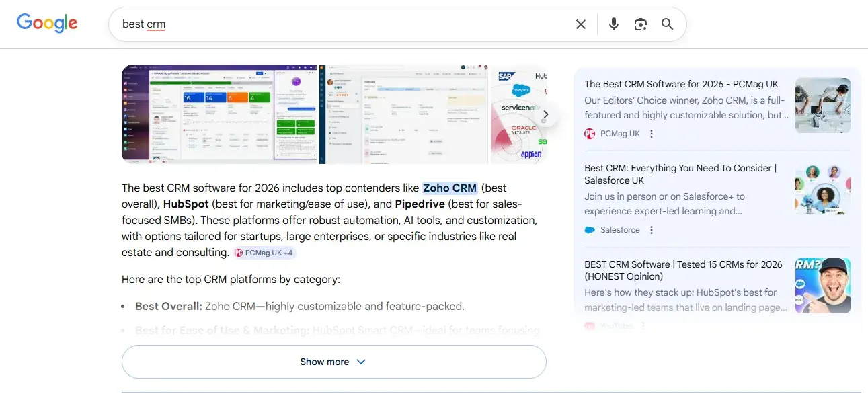Click the Show more chevron arrow
Viewport: 868px width, 396px height.
[x=360, y=362]
